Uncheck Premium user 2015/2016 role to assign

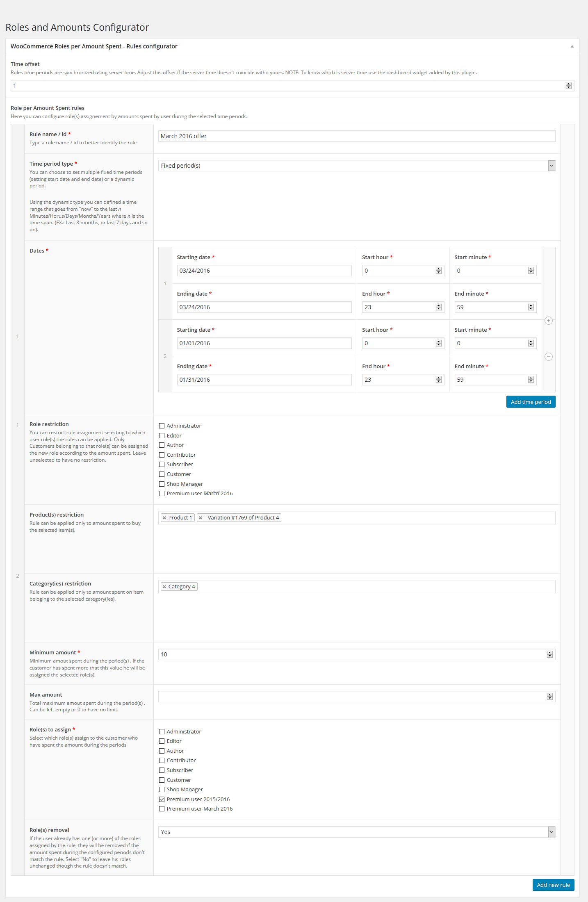[x=162, y=799]
